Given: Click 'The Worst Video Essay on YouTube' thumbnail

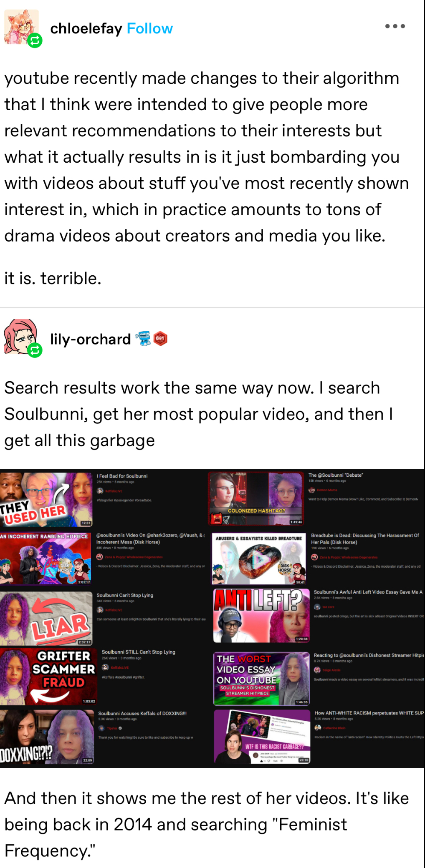Looking at the screenshot, I should tap(261, 679).
